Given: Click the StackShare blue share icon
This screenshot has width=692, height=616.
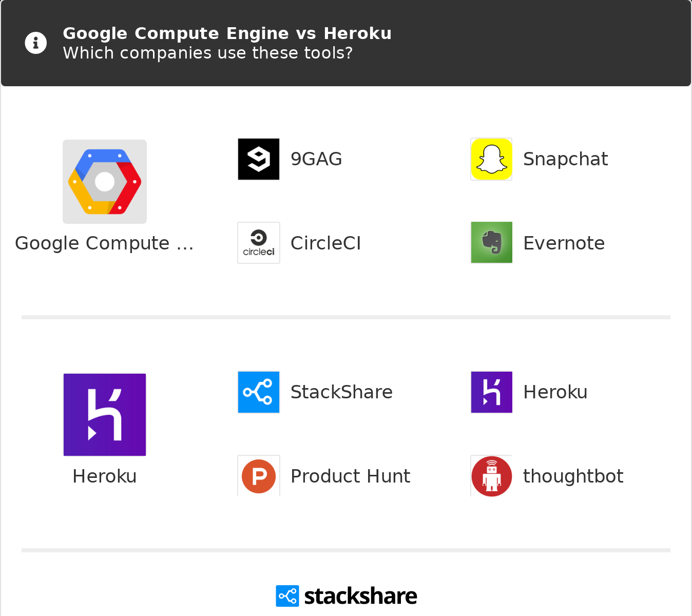Looking at the screenshot, I should pyautogui.click(x=259, y=392).
